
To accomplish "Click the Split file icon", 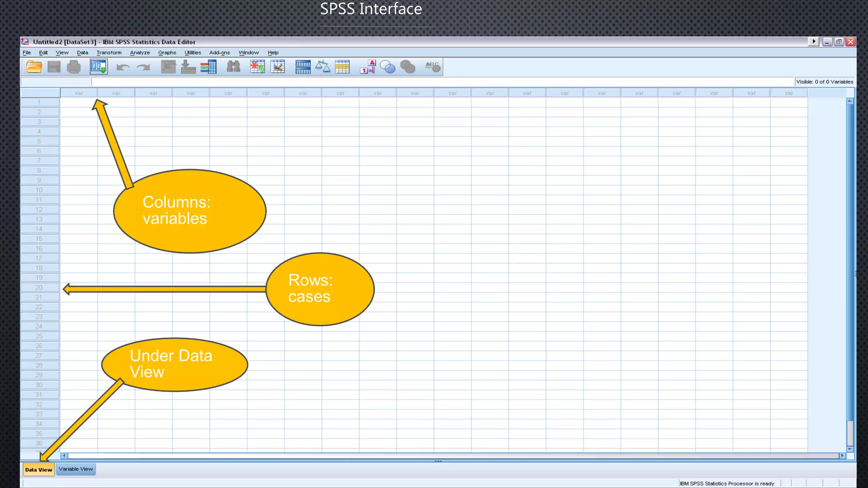I will (x=303, y=67).
